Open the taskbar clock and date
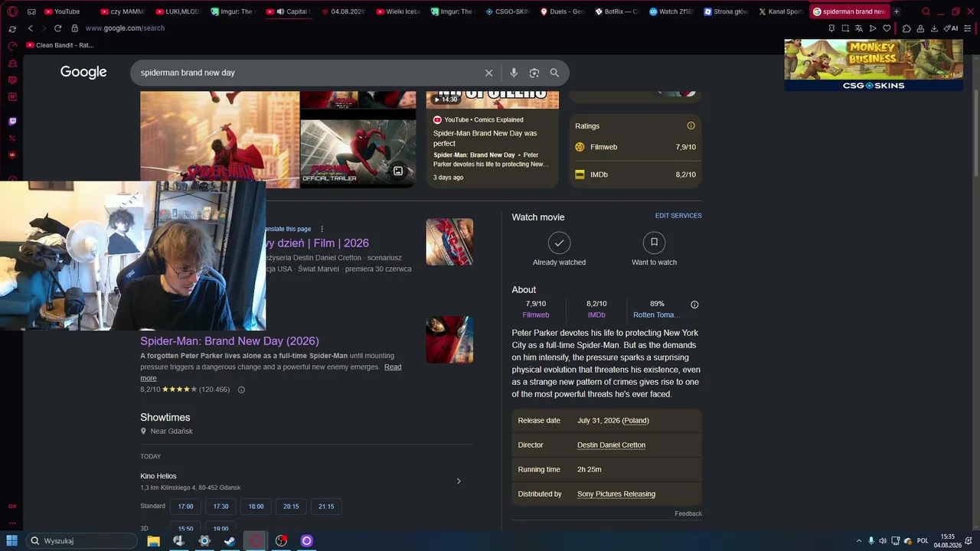This screenshot has height=551, width=980. (948, 541)
